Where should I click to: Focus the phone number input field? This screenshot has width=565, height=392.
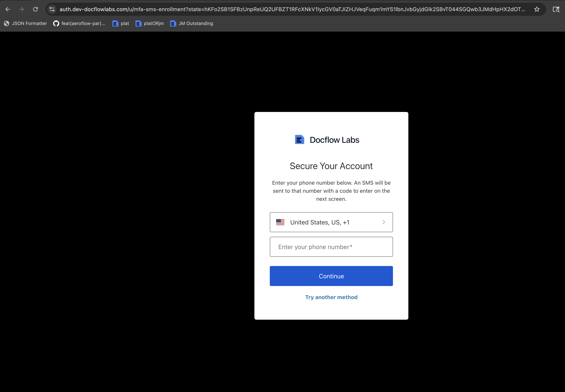331,247
